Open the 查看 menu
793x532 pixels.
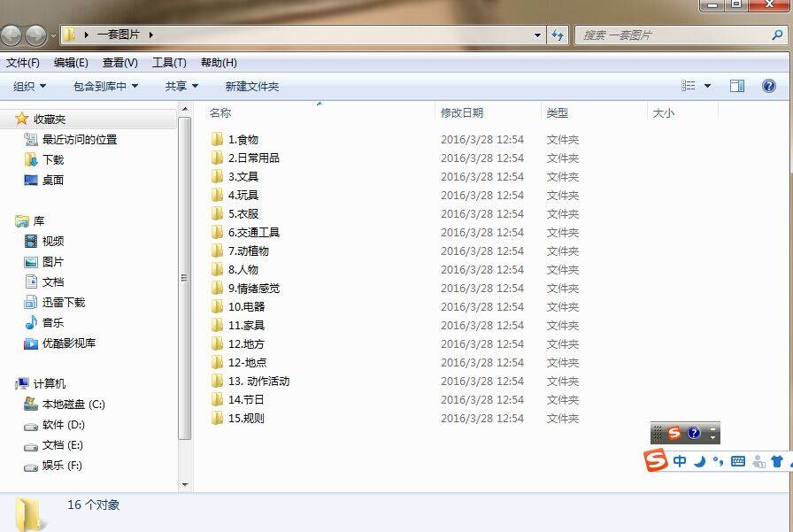(x=117, y=62)
